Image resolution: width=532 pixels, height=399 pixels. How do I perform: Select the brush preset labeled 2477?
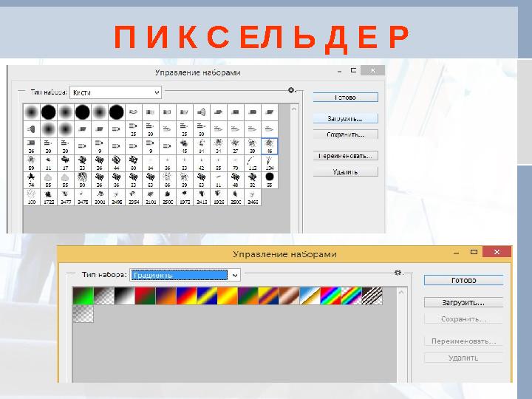tap(66, 197)
